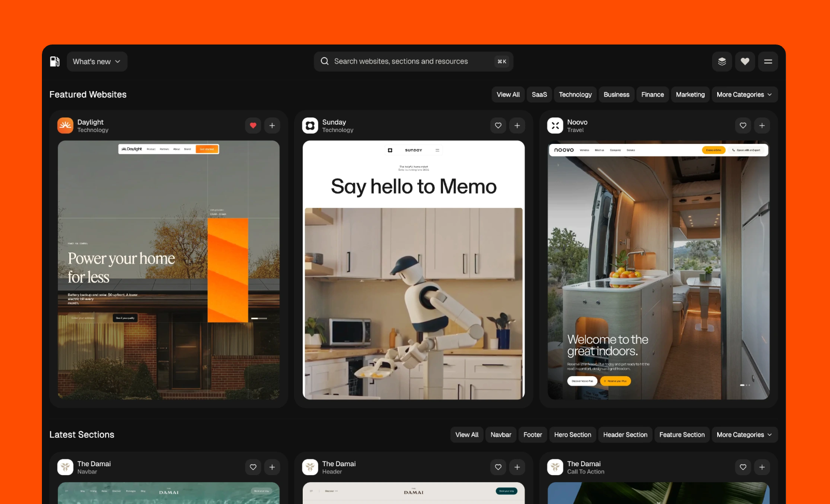Open the What's new dropdown

pyautogui.click(x=97, y=62)
